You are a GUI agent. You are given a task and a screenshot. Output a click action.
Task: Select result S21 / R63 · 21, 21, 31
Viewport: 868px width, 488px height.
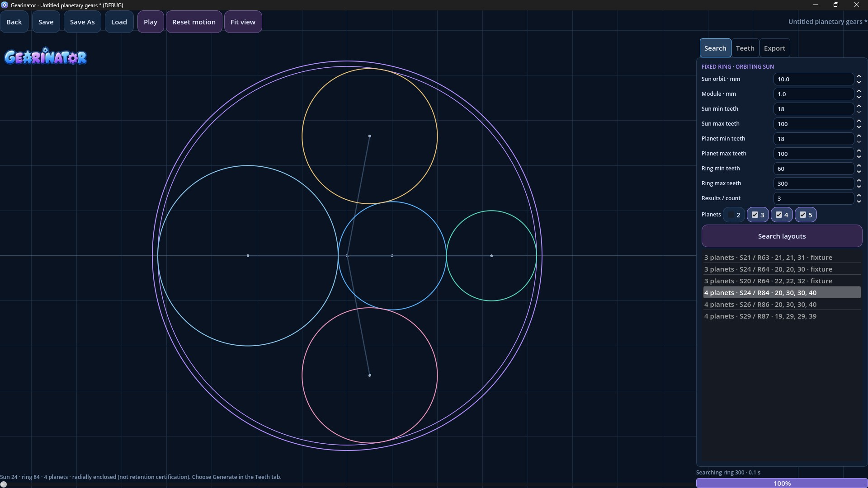(x=782, y=258)
